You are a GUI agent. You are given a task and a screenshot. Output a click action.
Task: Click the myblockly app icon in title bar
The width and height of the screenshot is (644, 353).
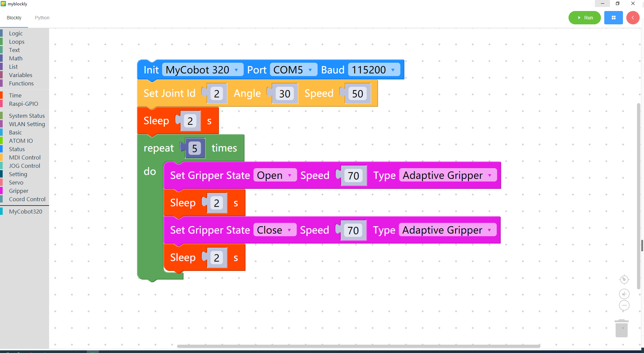3,4
